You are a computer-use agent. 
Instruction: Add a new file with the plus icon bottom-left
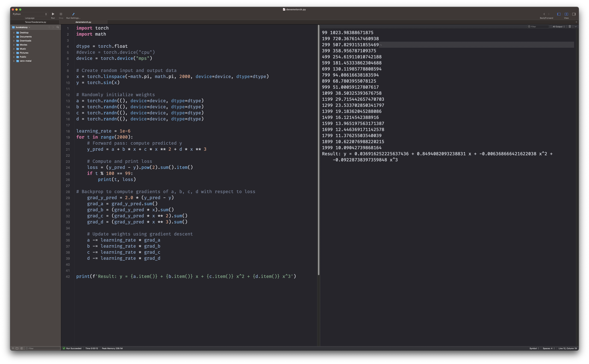click(13, 348)
